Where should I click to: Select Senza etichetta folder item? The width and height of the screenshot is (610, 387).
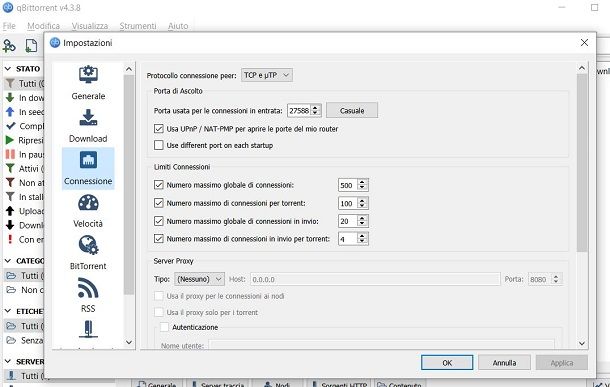coord(24,340)
